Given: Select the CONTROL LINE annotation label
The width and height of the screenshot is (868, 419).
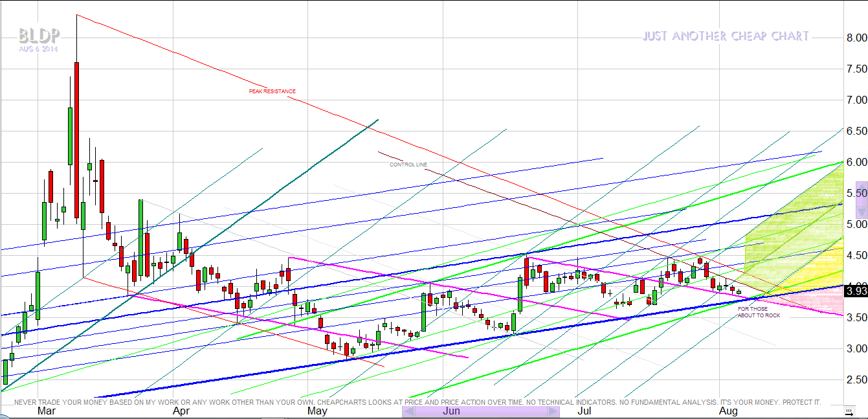Looking at the screenshot, I should [408, 164].
